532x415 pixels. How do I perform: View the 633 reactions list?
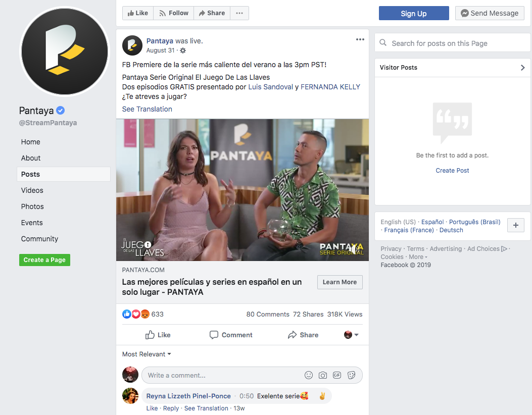tap(158, 315)
